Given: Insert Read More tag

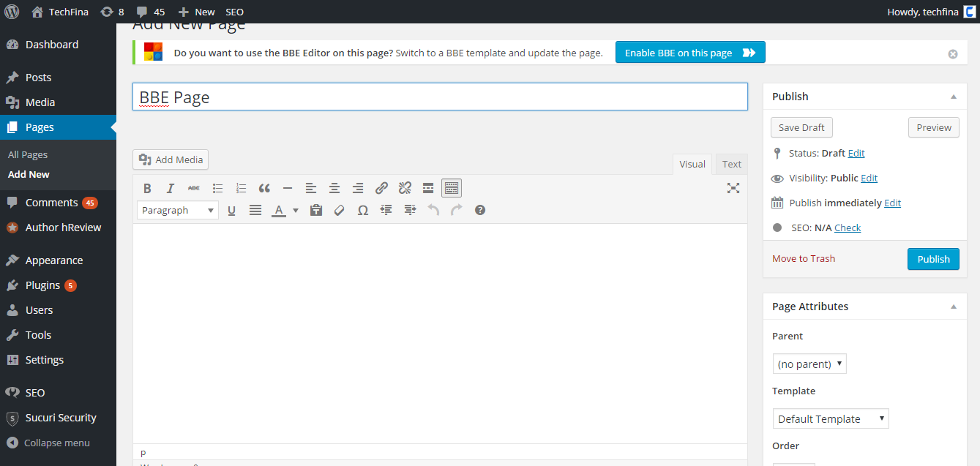Looking at the screenshot, I should [428, 188].
